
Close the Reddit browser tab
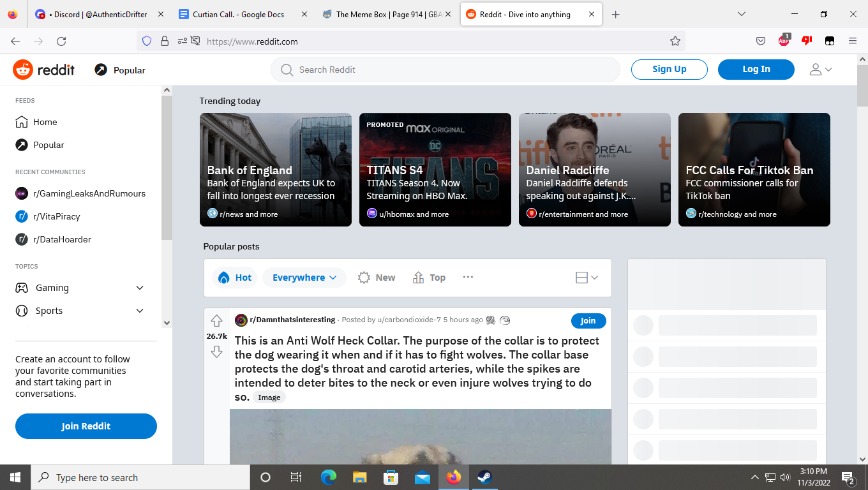tap(592, 14)
